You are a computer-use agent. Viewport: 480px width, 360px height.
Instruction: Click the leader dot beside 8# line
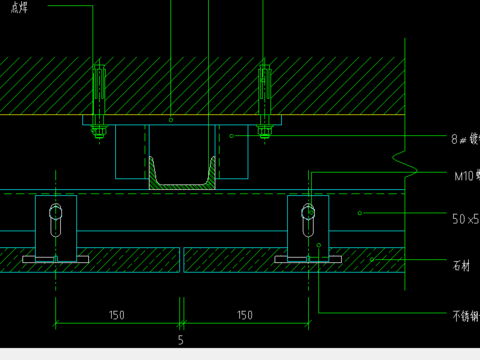[232, 136]
